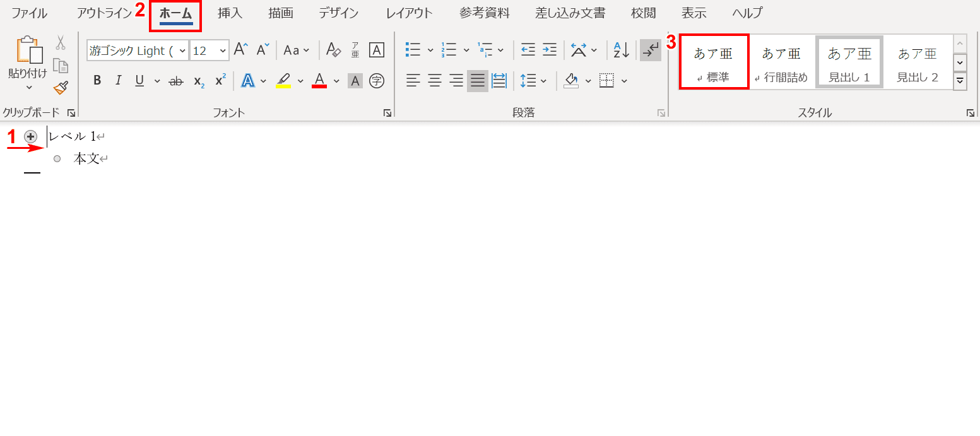Sort text with the A-Z icon
The width and height of the screenshot is (980, 436).
tap(622, 50)
